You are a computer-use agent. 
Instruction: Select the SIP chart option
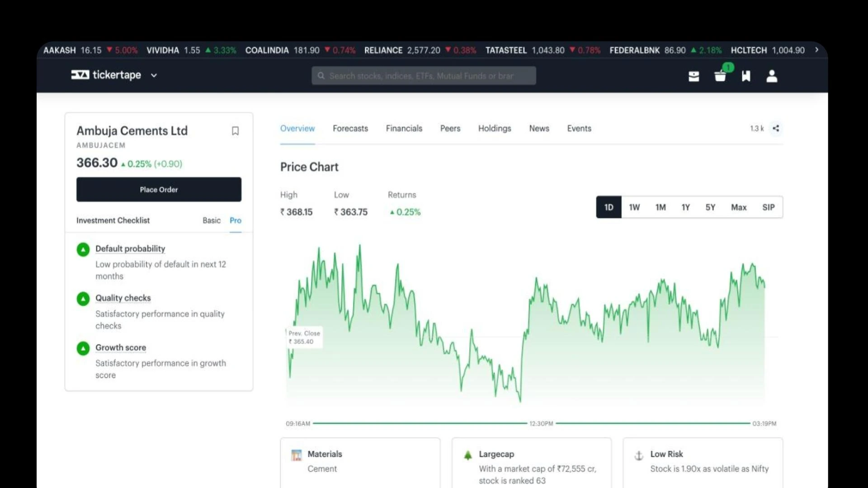coord(768,207)
